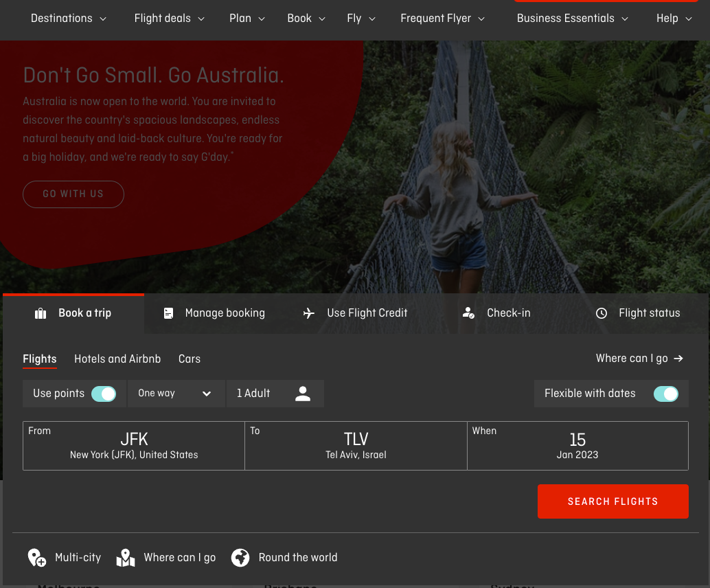Open the One way trip type dropdown
The width and height of the screenshot is (710, 588).
tap(176, 394)
